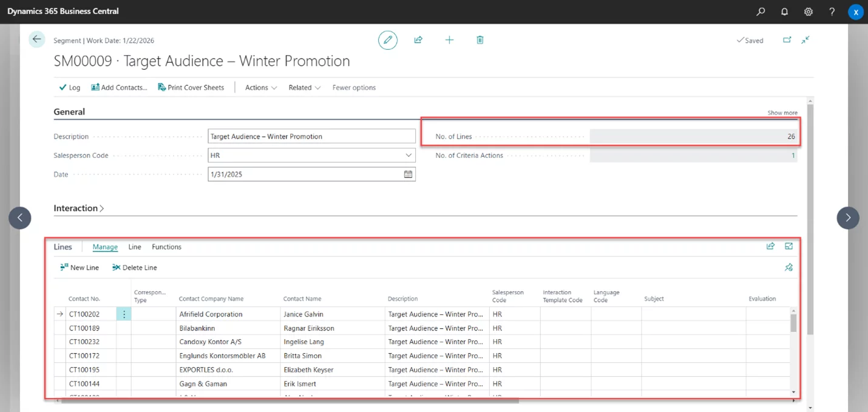Click the back arrow button
Screen dimensions: 868x412
(37, 39)
